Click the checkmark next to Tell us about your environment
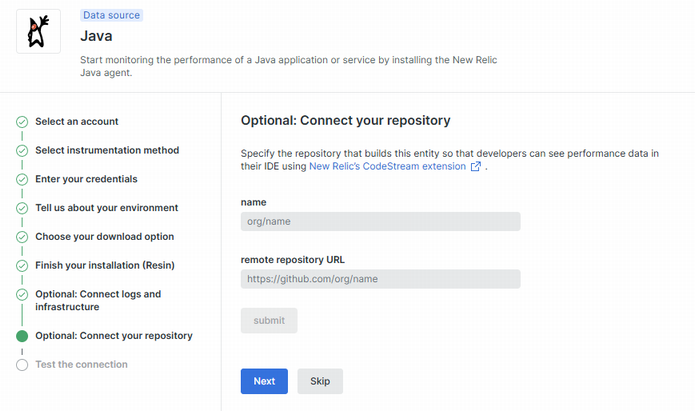 click(x=22, y=208)
